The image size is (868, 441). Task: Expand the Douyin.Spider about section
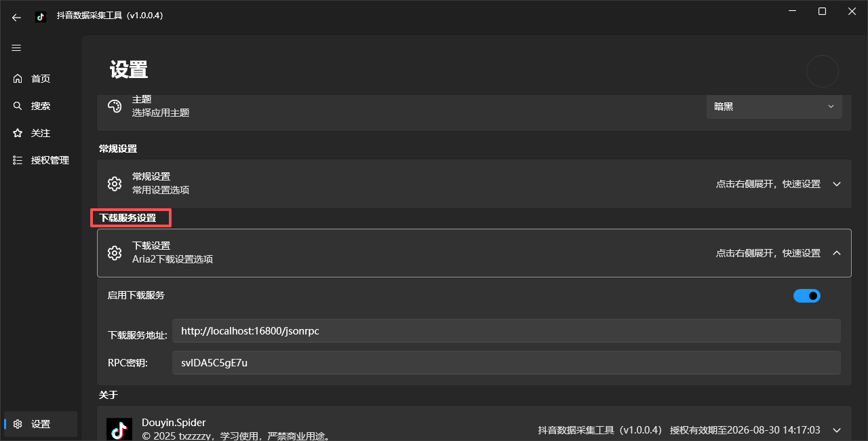point(836,429)
